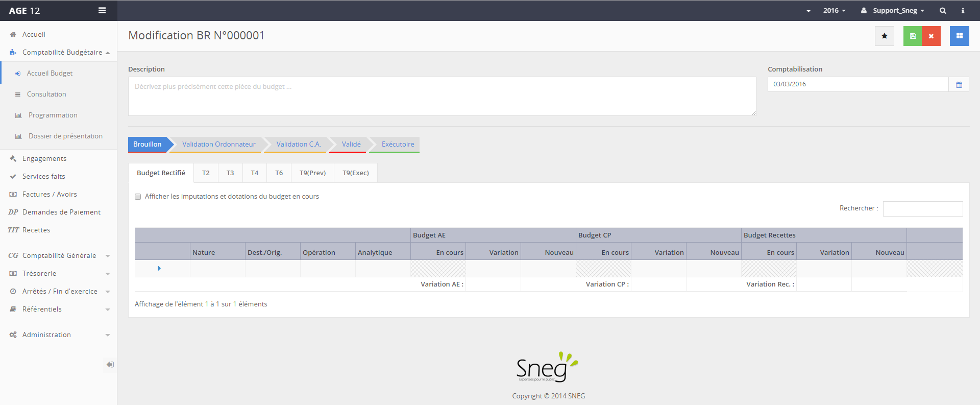This screenshot has width=980, height=405.
Task: Enable Afficher les imputations checkbox
Action: (138, 197)
